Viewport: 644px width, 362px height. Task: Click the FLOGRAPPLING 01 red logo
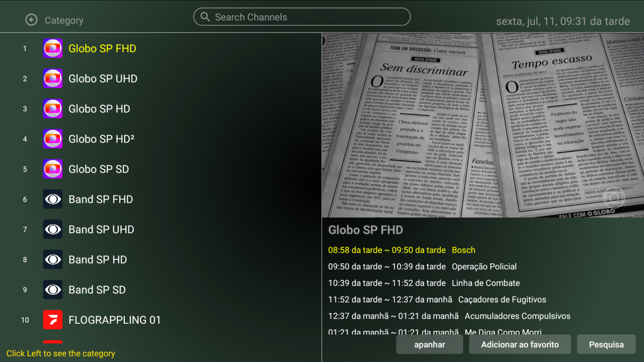(x=53, y=320)
